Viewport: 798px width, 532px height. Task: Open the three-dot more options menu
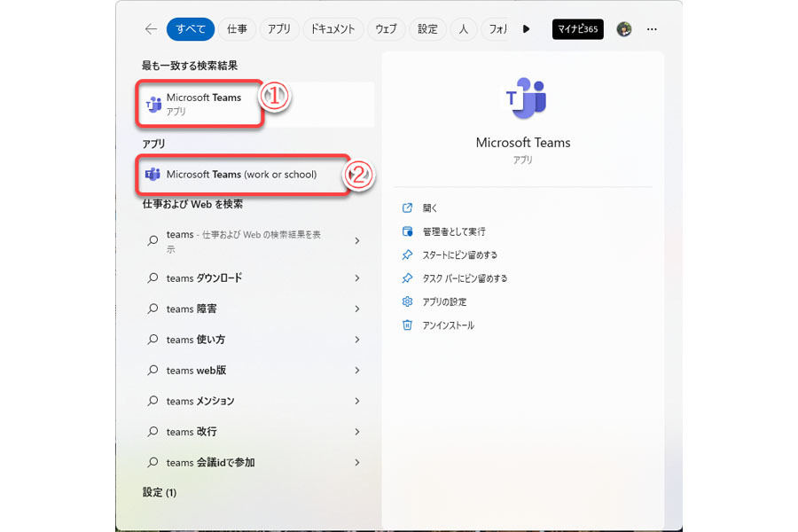click(x=652, y=29)
